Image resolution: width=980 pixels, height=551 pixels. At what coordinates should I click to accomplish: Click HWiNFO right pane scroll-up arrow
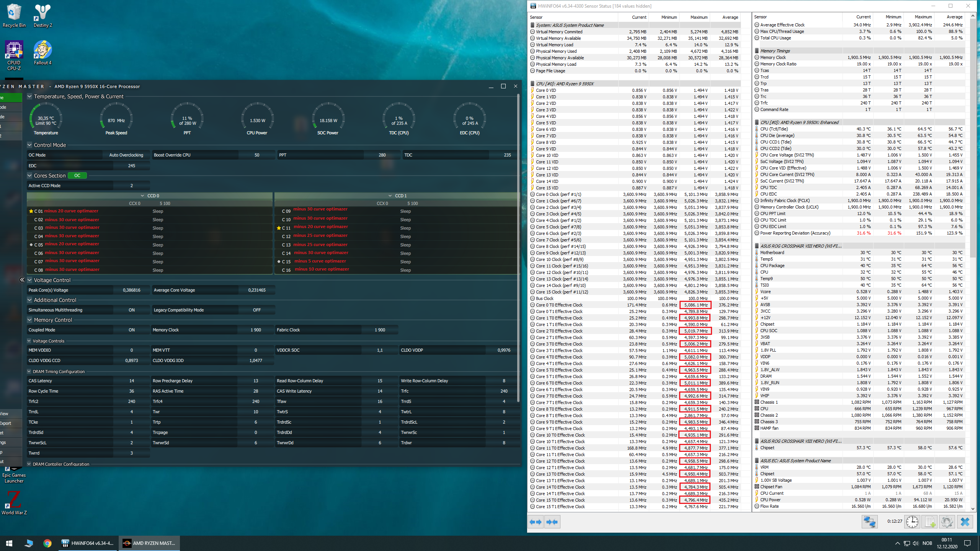tap(973, 16)
